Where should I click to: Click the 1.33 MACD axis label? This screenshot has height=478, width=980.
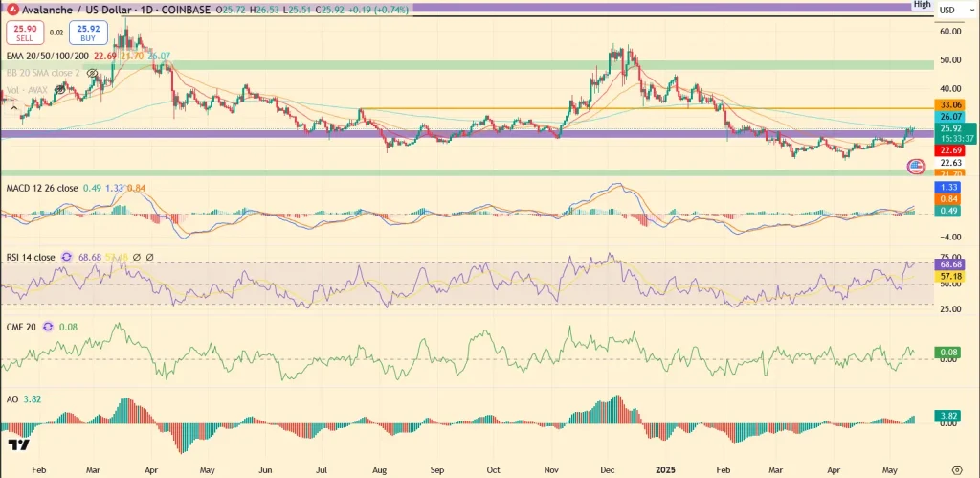point(948,187)
